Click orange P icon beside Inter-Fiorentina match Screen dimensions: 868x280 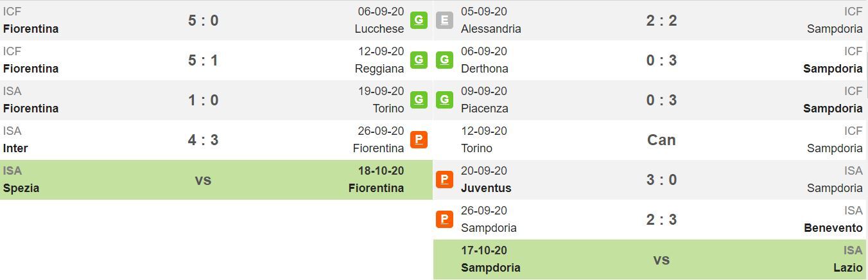tap(419, 139)
